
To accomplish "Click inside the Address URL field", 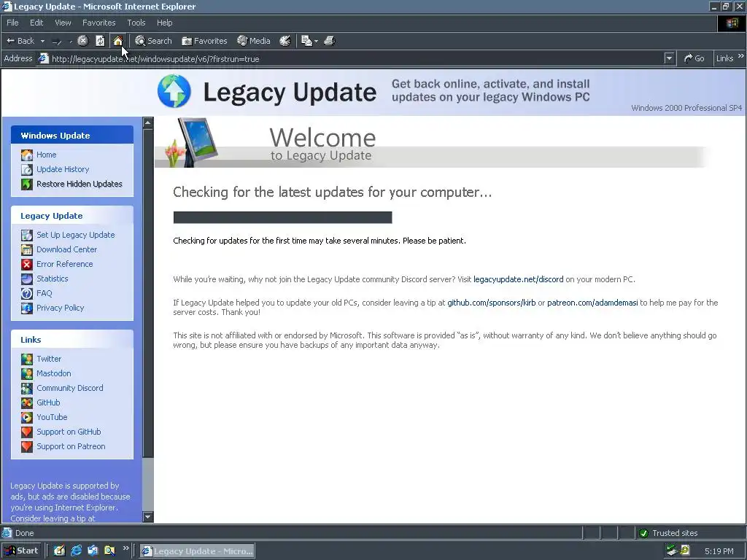I will [355, 58].
